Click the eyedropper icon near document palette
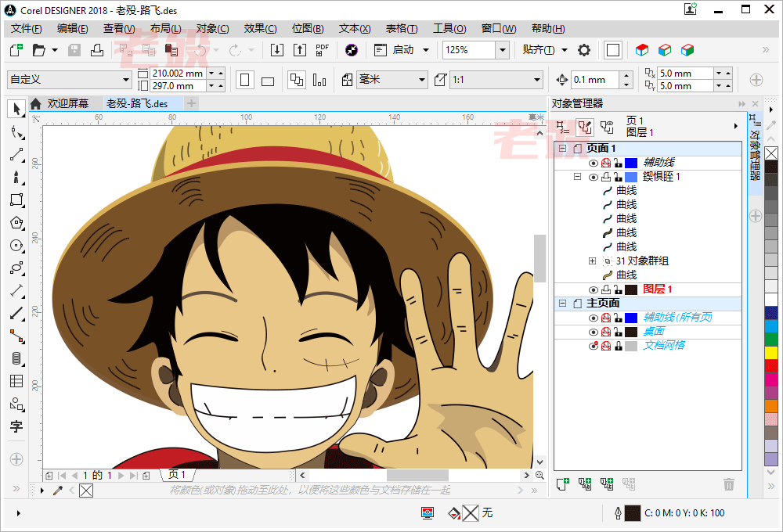 [x=58, y=491]
